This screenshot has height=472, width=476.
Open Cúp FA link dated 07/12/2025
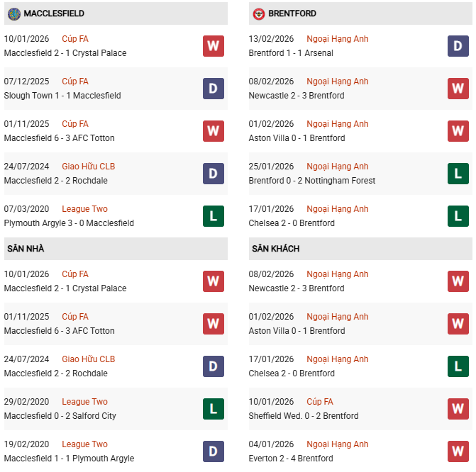pos(75,82)
